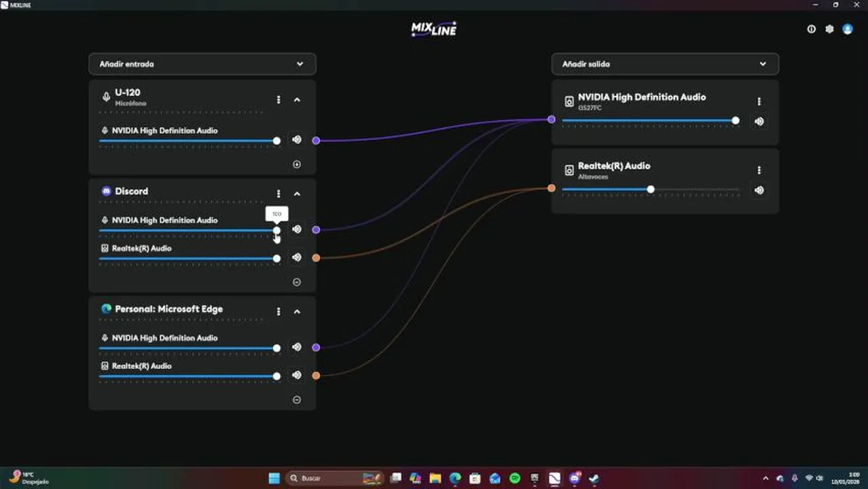Viewport: 868px width, 489px height.
Task: Adjust Realtek(R) Audio output volume slider
Action: click(x=651, y=189)
